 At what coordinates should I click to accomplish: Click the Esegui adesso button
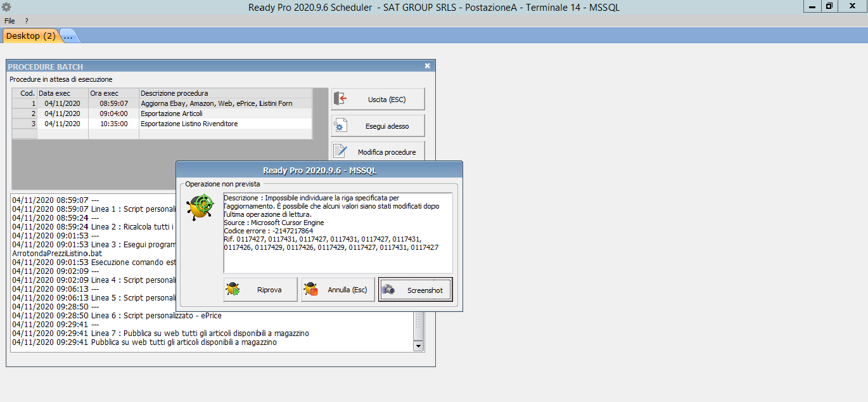point(378,126)
